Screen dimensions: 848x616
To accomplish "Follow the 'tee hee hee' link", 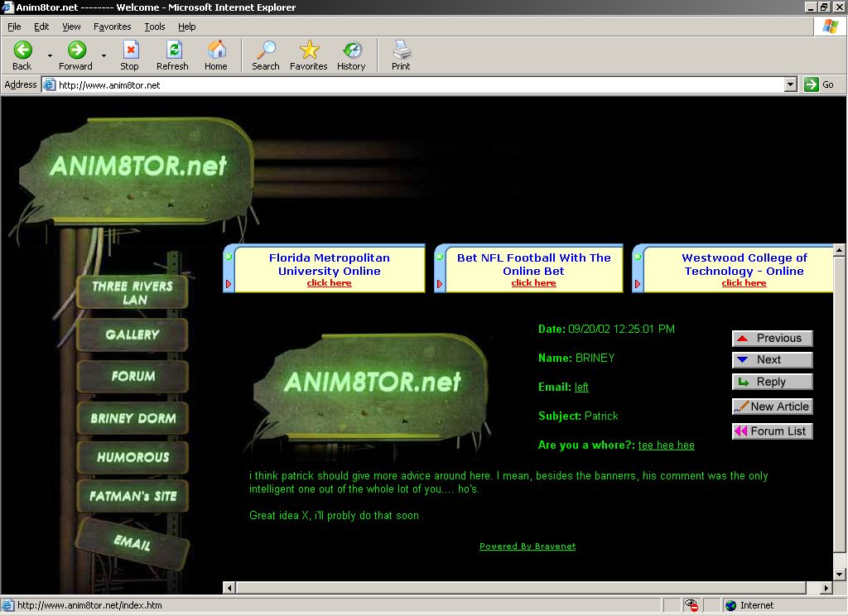I will point(667,445).
